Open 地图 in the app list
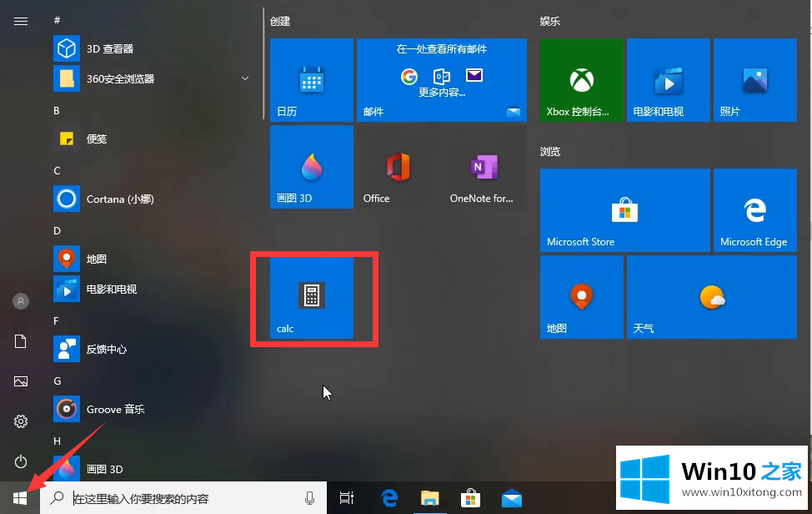Image resolution: width=812 pixels, height=514 pixels. click(x=150, y=259)
